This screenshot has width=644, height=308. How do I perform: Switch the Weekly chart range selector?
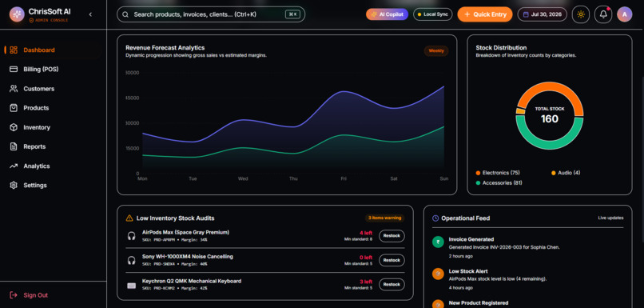coord(436,51)
